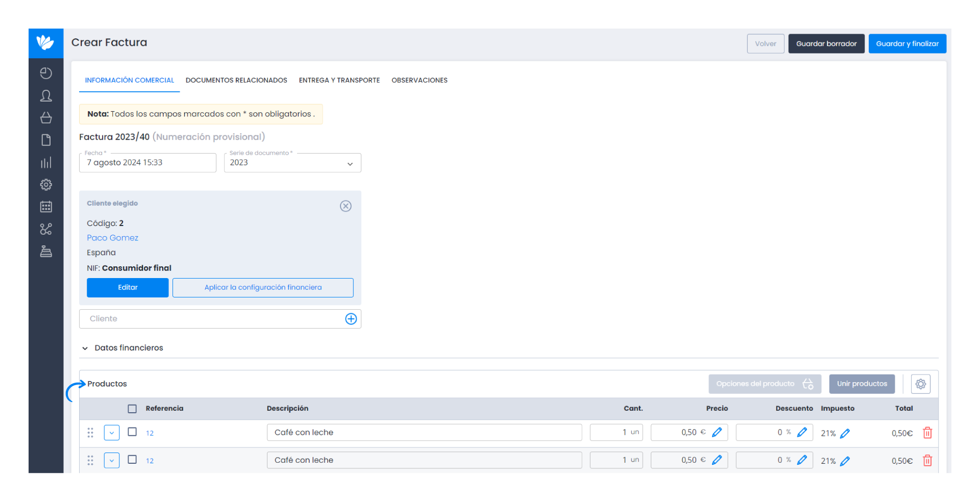Click Guardar y finalizar button

coord(908,43)
